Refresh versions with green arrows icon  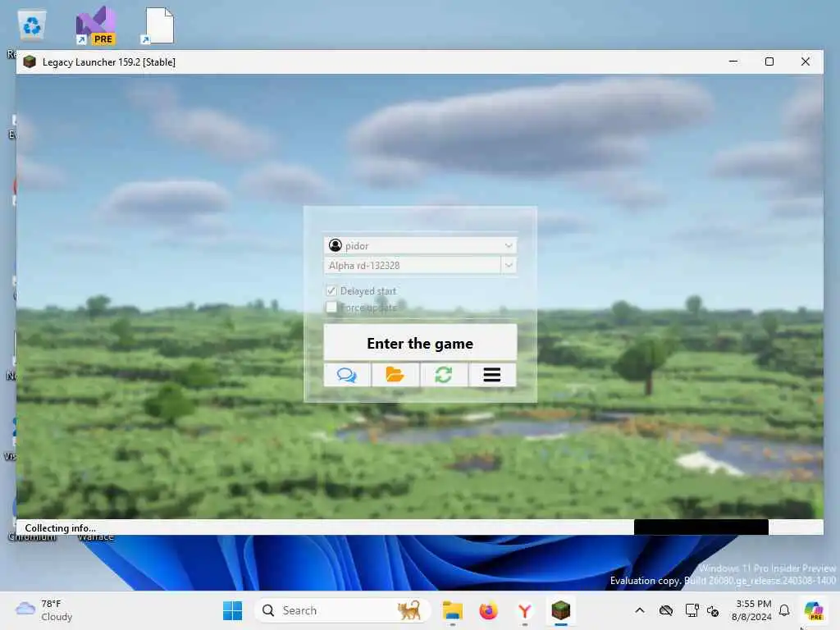point(444,374)
